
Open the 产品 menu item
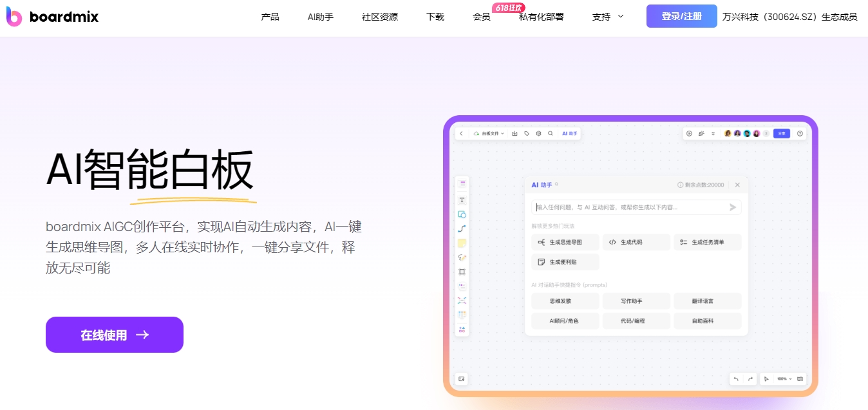tap(270, 17)
